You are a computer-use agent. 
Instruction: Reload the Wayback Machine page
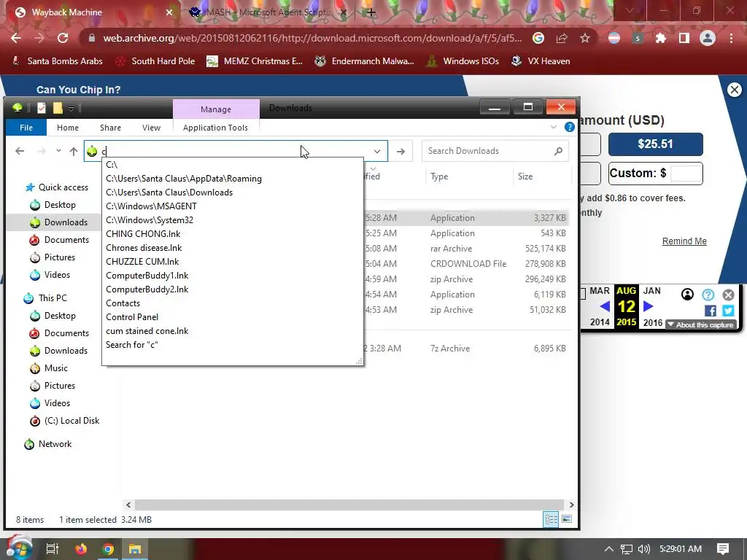[63, 38]
